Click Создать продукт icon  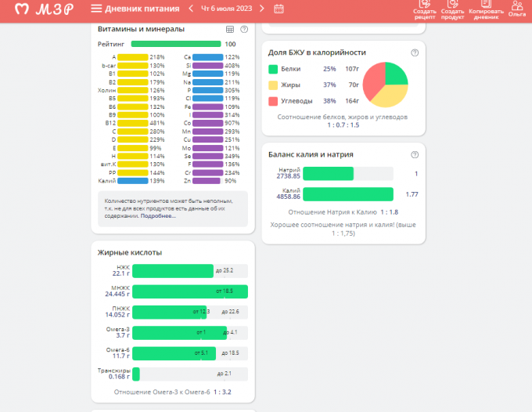coord(452,9)
